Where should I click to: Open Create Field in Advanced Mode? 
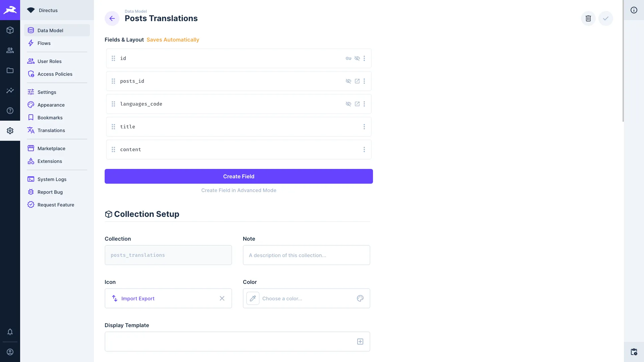[238, 190]
